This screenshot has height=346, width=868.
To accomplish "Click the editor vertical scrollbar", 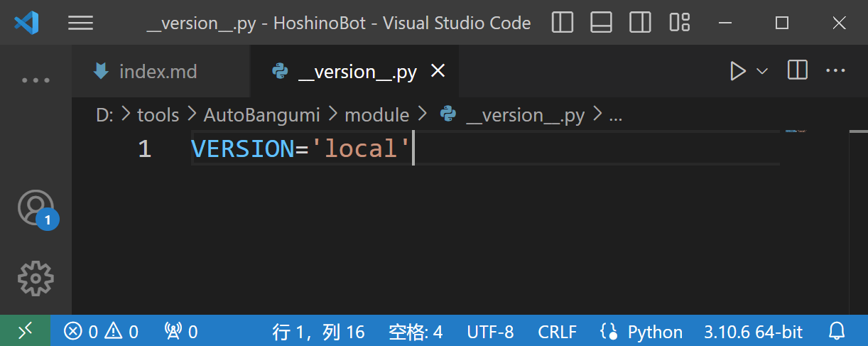I will coord(859,222).
